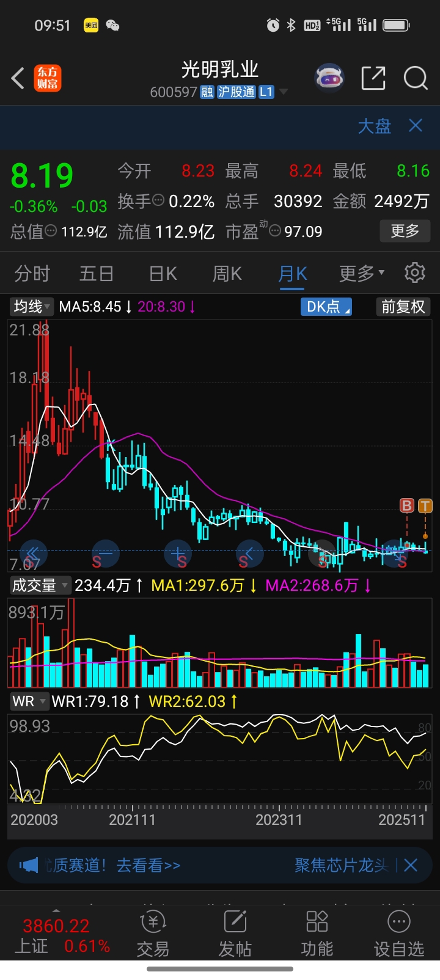
Task: Expand the L1 level dropdown
Action: pos(273,92)
